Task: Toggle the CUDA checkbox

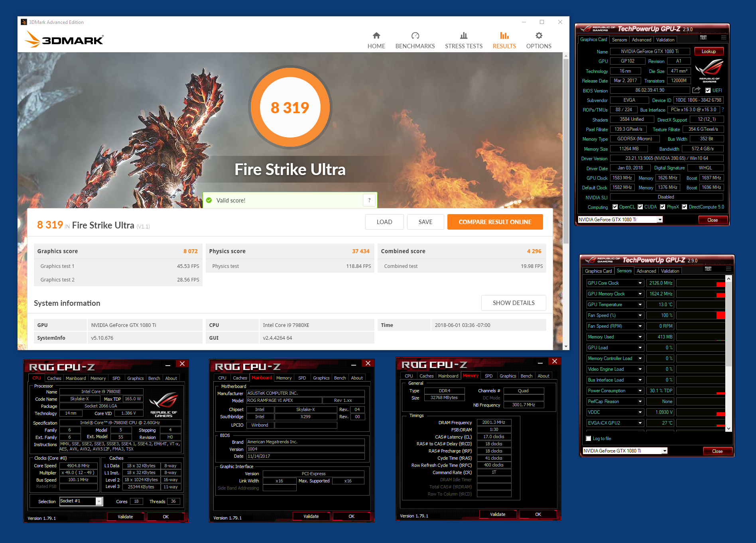Action: click(x=640, y=207)
